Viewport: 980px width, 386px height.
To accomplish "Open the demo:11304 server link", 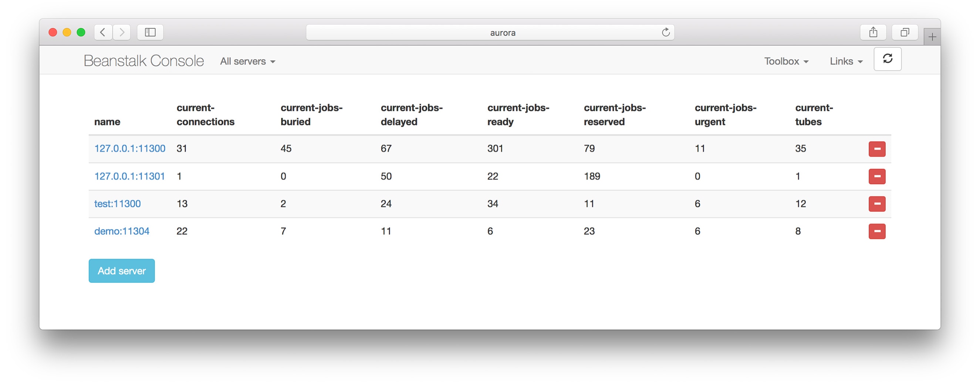I will point(122,231).
